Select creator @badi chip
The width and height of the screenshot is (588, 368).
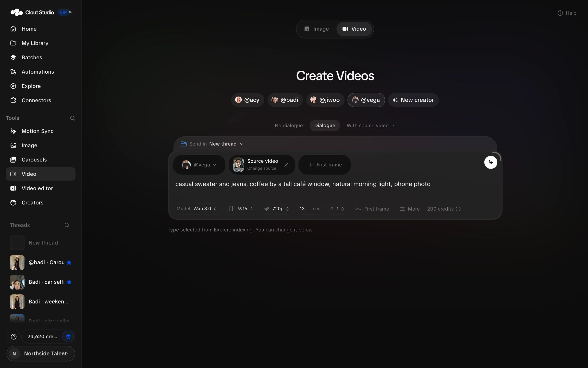click(285, 100)
